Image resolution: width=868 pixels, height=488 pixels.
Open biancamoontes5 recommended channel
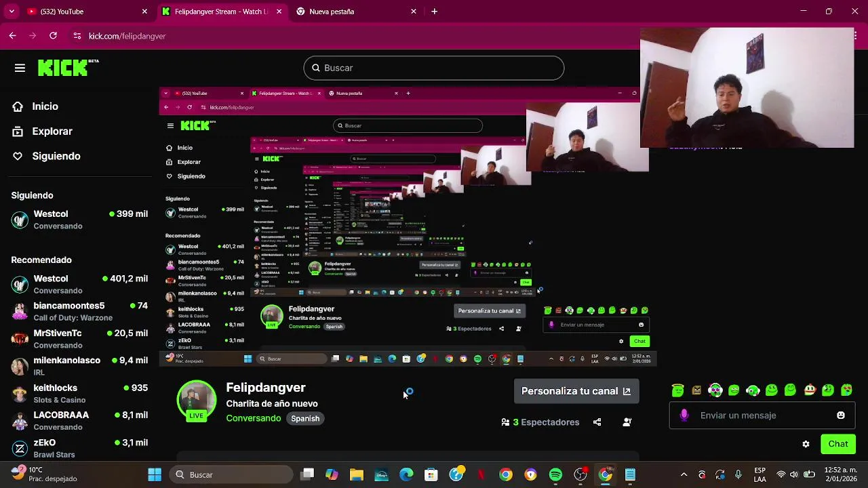coord(79,311)
